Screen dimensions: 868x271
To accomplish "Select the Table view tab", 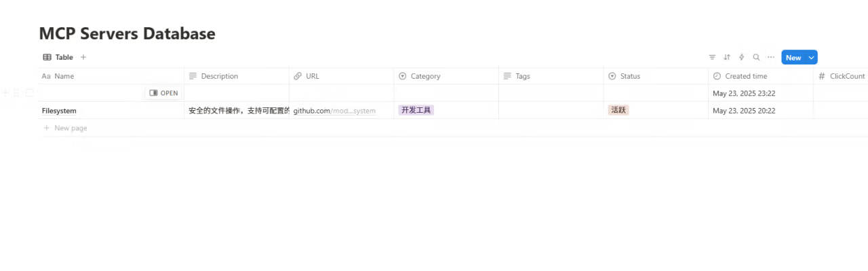I will tap(58, 57).
